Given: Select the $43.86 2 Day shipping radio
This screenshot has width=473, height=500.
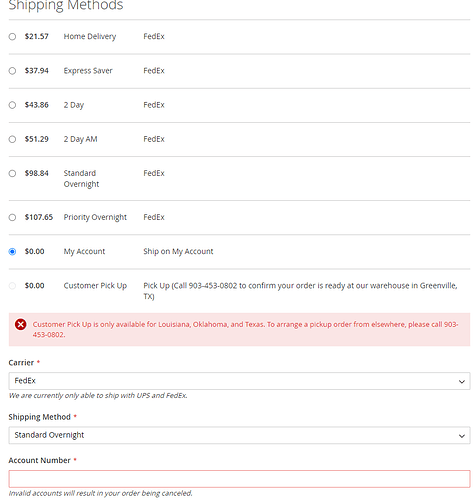Looking at the screenshot, I should tap(12, 105).
